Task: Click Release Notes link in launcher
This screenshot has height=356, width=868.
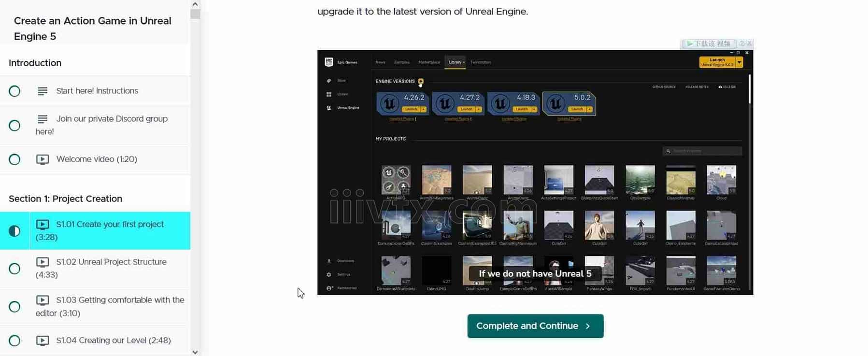Action: (x=697, y=87)
